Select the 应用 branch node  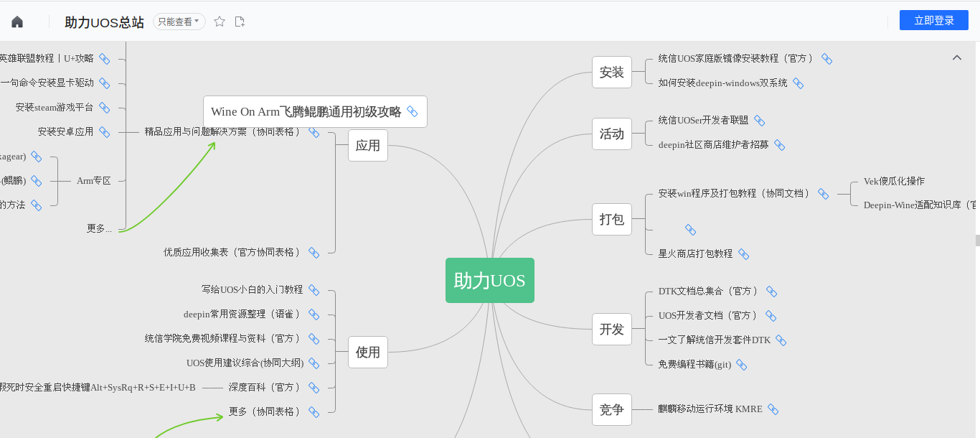point(368,145)
